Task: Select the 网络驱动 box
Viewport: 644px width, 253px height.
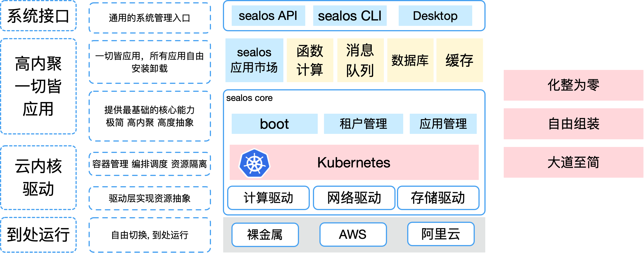Action: pyautogui.click(x=354, y=198)
